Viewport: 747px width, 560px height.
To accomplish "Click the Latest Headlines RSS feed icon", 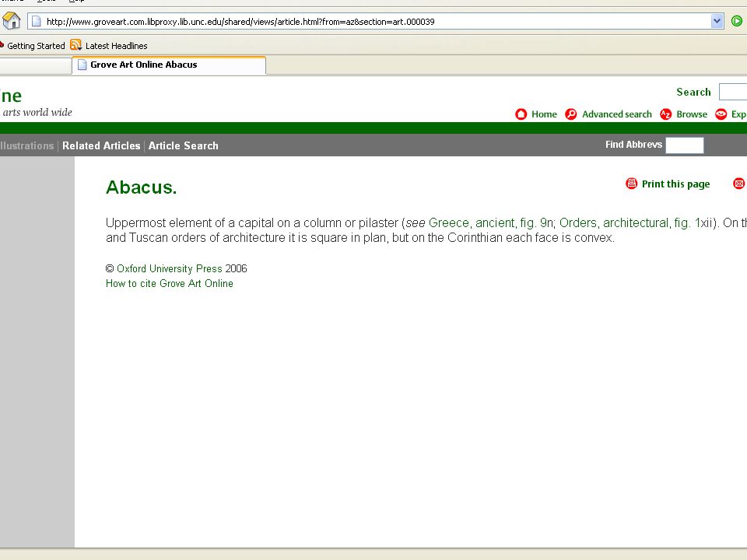I will 75,45.
